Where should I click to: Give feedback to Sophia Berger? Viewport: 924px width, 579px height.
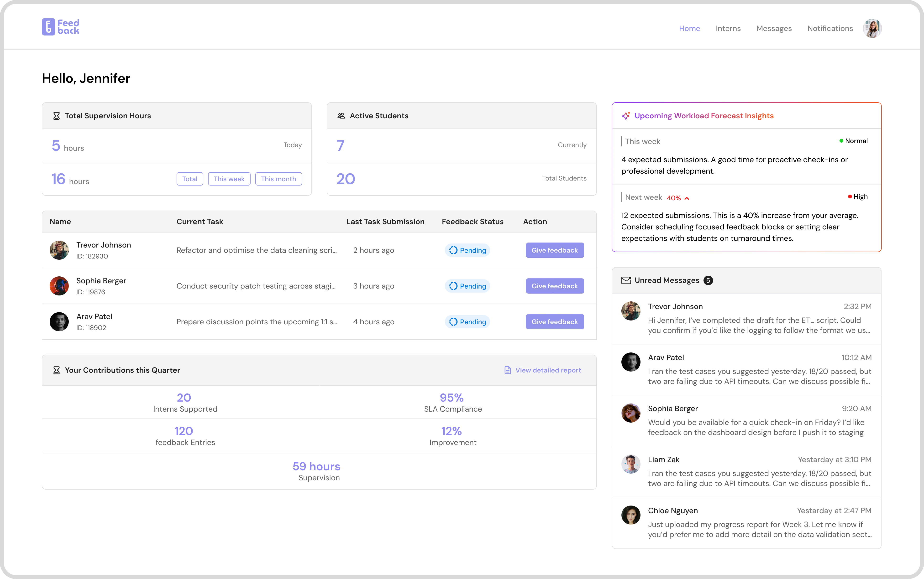555,286
